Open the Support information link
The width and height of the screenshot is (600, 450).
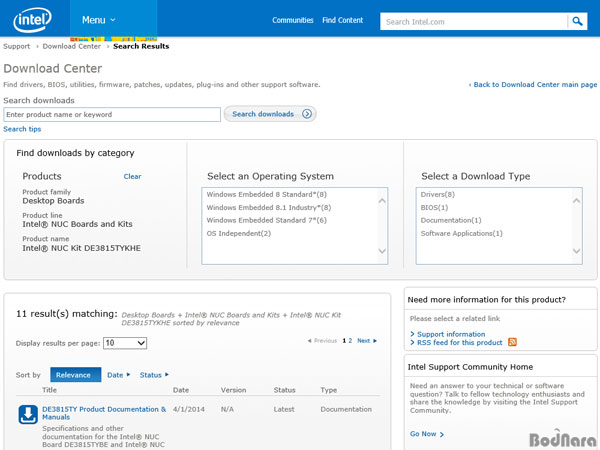[x=451, y=334]
